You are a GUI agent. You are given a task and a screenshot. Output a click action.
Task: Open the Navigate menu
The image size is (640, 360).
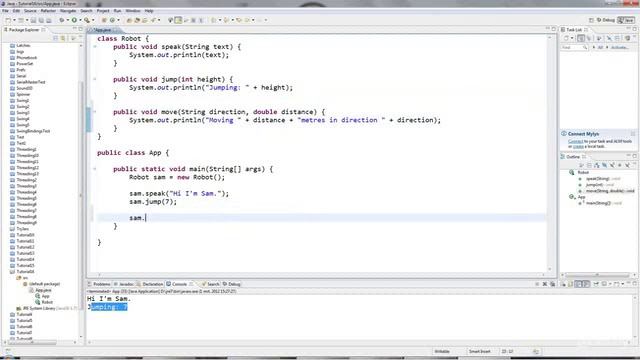(x=68, y=11)
